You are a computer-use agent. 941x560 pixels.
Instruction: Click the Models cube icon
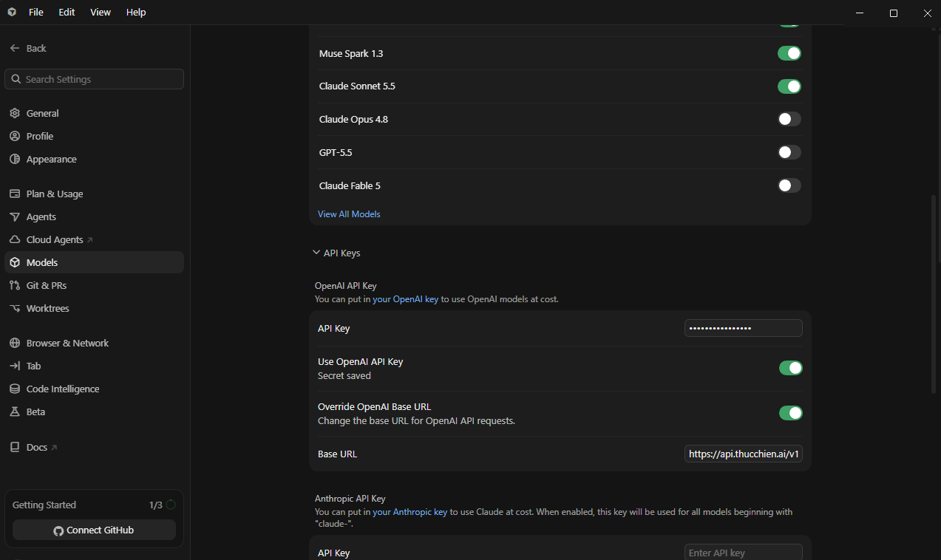click(14, 262)
